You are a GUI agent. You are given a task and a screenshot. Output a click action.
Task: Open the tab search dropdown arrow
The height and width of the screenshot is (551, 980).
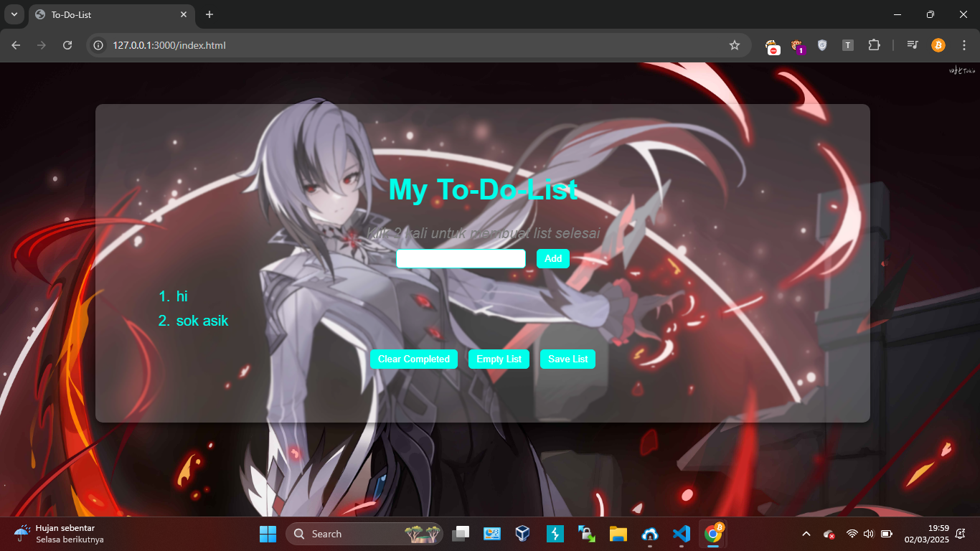[14, 14]
